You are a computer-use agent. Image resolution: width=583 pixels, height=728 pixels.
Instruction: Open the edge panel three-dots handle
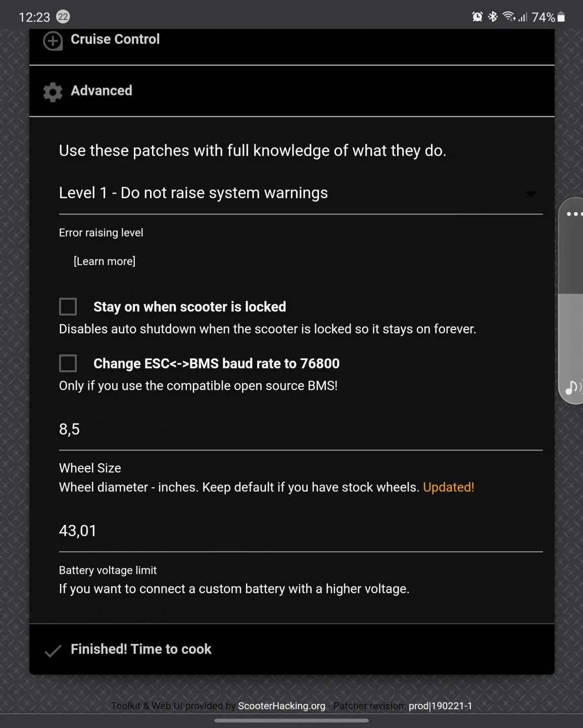coord(574,214)
